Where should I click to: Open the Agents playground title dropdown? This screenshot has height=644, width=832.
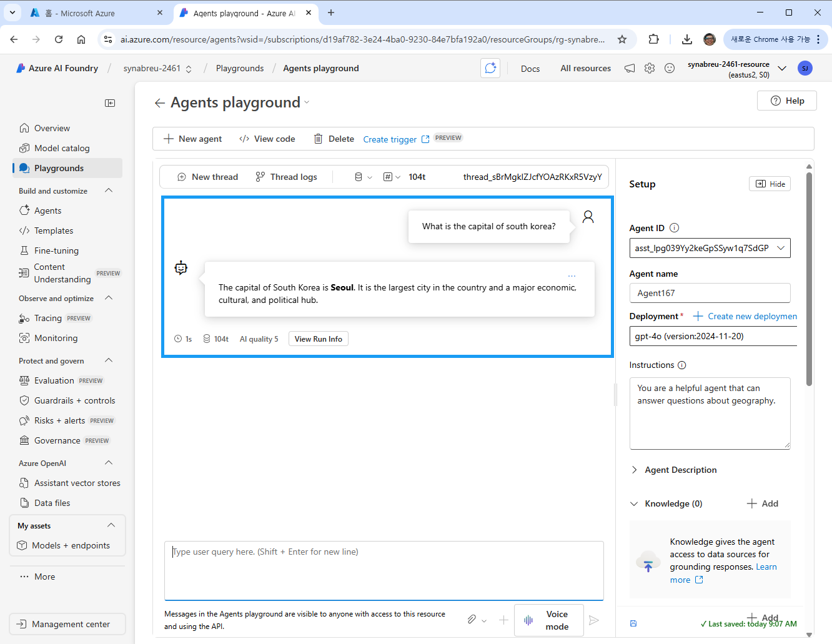point(307,103)
